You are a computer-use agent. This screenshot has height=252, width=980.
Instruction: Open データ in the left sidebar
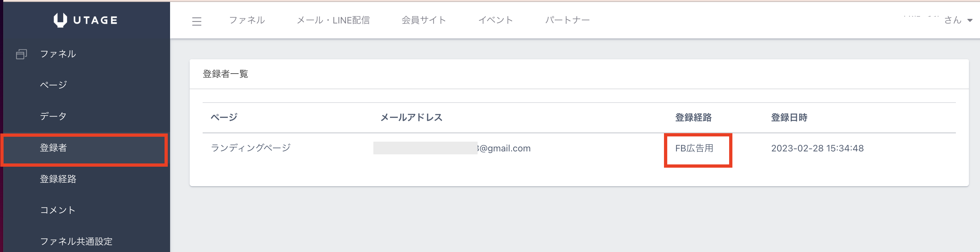53,116
